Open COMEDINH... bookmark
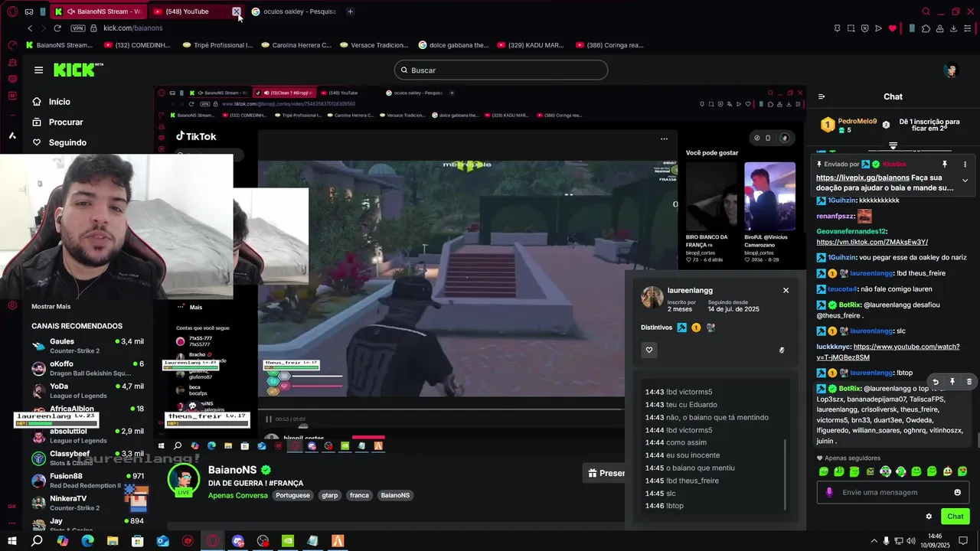Screen dimensions: 980x551 (136, 45)
